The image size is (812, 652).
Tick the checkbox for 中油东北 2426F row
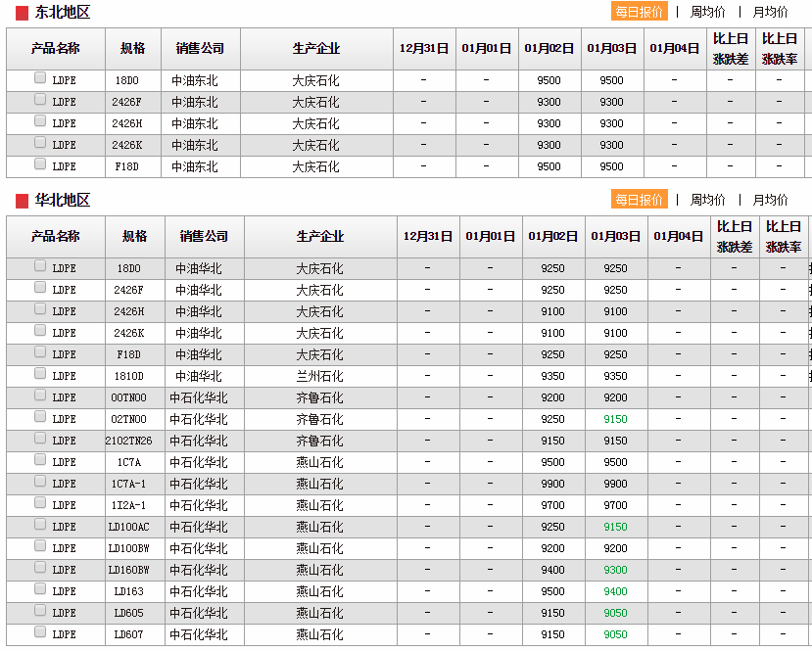click(x=40, y=99)
